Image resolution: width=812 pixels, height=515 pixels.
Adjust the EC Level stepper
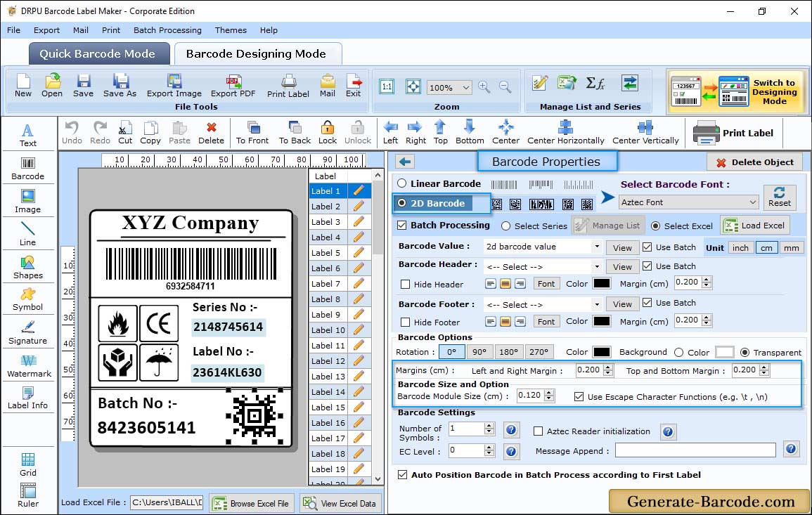pos(489,451)
